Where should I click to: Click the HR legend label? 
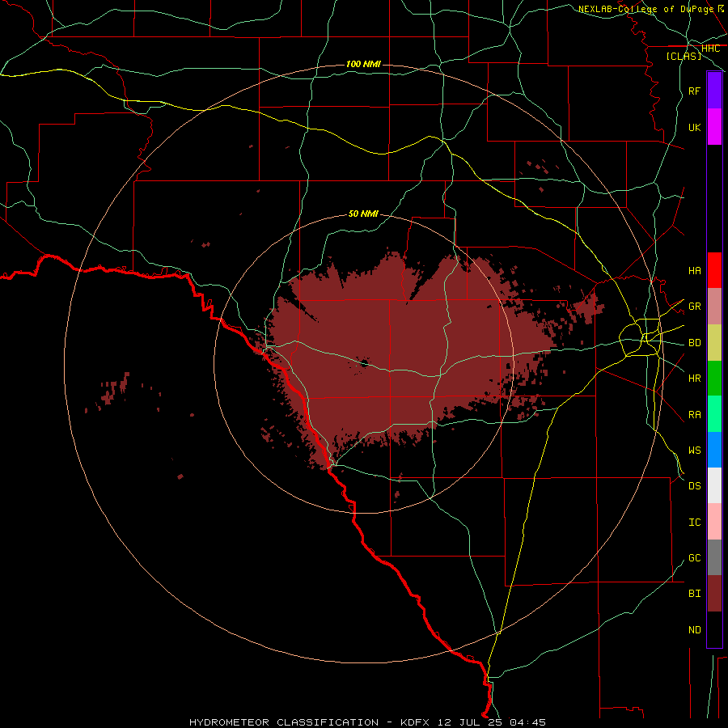tap(694, 379)
